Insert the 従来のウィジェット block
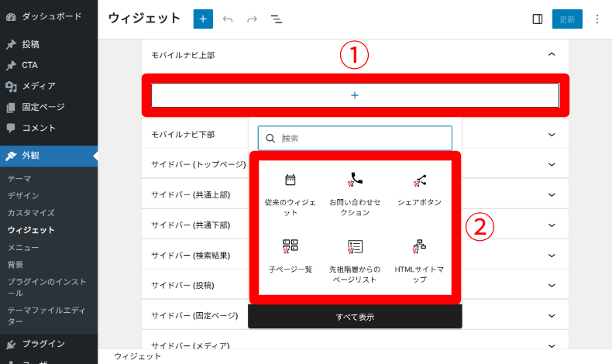Screen dimensions: 612x364 [290, 194]
